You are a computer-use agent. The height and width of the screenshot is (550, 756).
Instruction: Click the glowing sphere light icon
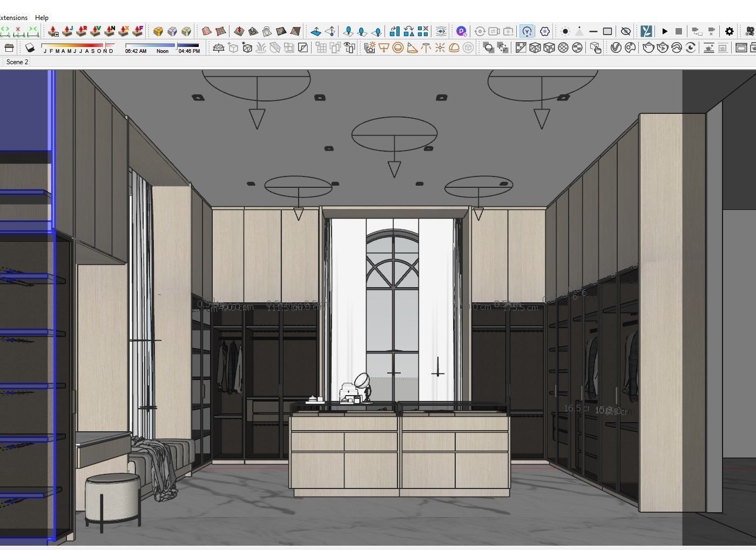coord(565,31)
